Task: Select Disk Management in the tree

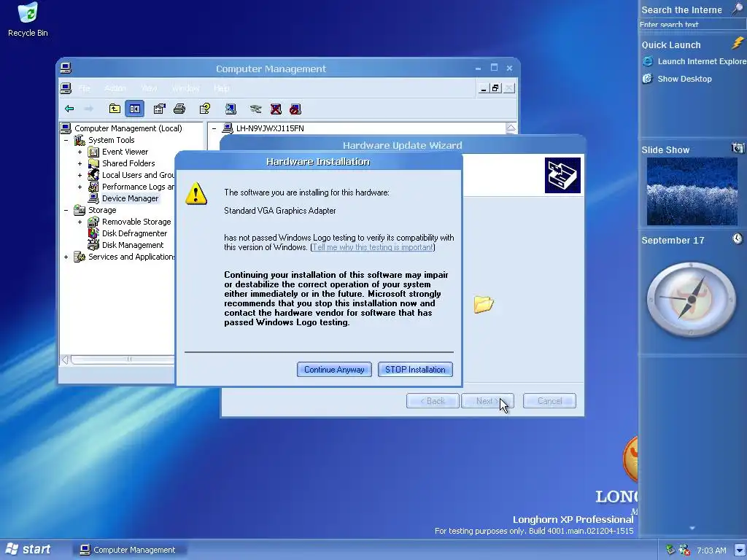Action: 133,245
